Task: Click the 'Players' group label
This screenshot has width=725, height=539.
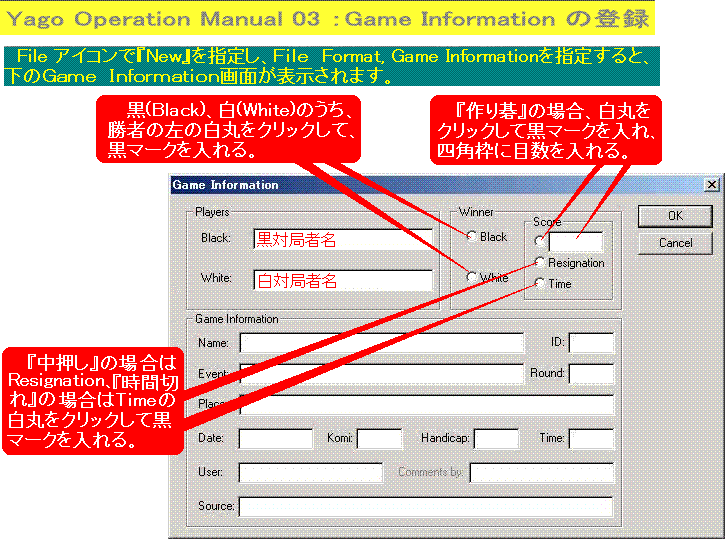Action: (212, 212)
